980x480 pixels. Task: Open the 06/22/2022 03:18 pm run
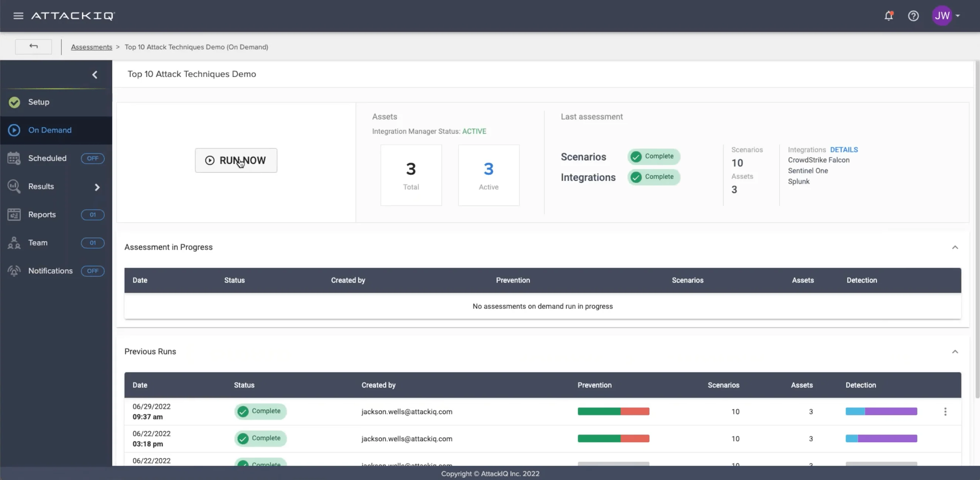[x=543, y=439]
